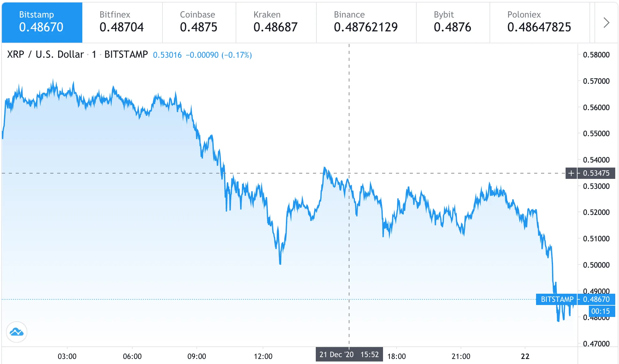Viewport: 619px width, 364px height.
Task: Click the 0.58000 value on the price scale
Action: [x=597, y=55]
